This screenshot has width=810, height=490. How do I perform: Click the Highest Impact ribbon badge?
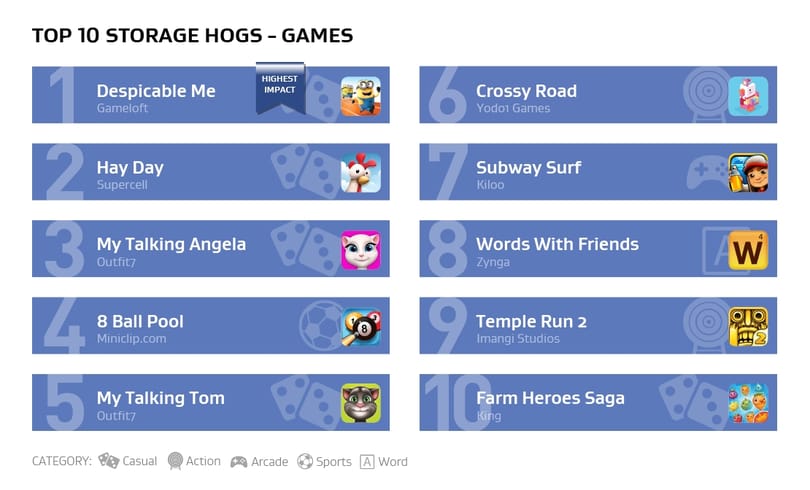280,88
